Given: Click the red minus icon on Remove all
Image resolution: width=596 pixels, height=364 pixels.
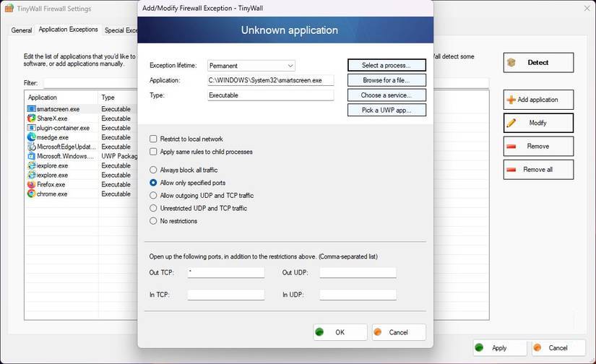Looking at the screenshot, I should 511,170.
